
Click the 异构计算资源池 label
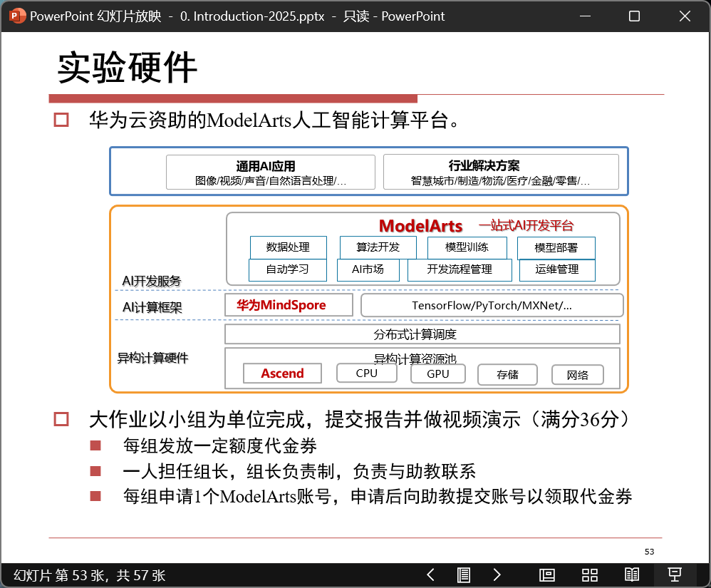[415, 358]
